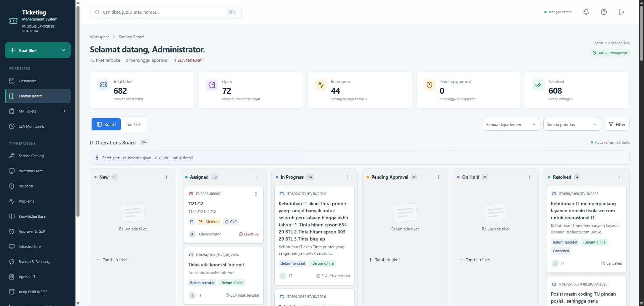Expand My Tickets submenu chevron
The height and width of the screenshot is (306, 644).
[64, 111]
